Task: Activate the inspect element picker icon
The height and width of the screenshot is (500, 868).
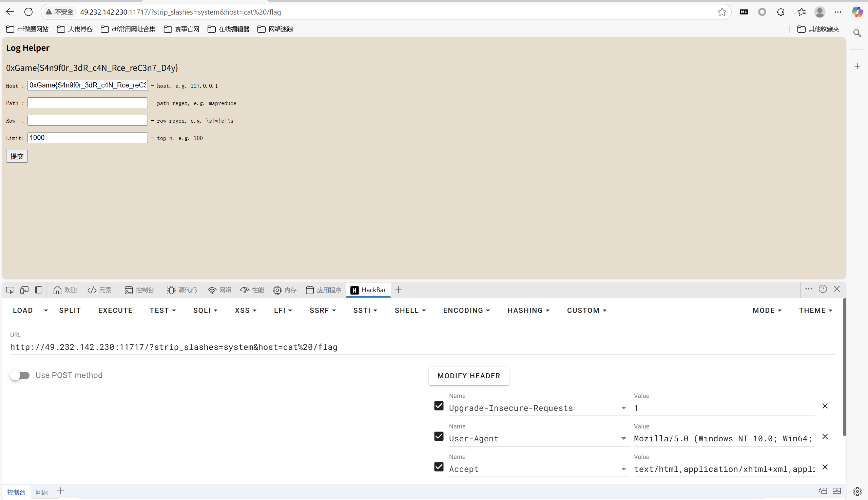Action: (10, 290)
